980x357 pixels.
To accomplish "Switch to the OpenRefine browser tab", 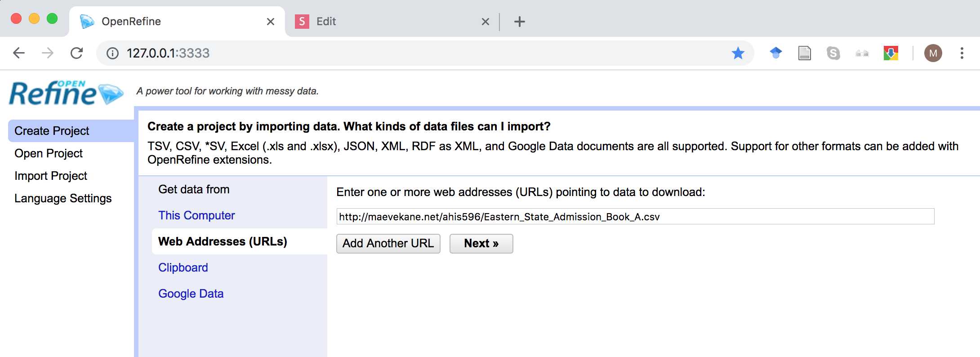I will click(x=177, y=22).
